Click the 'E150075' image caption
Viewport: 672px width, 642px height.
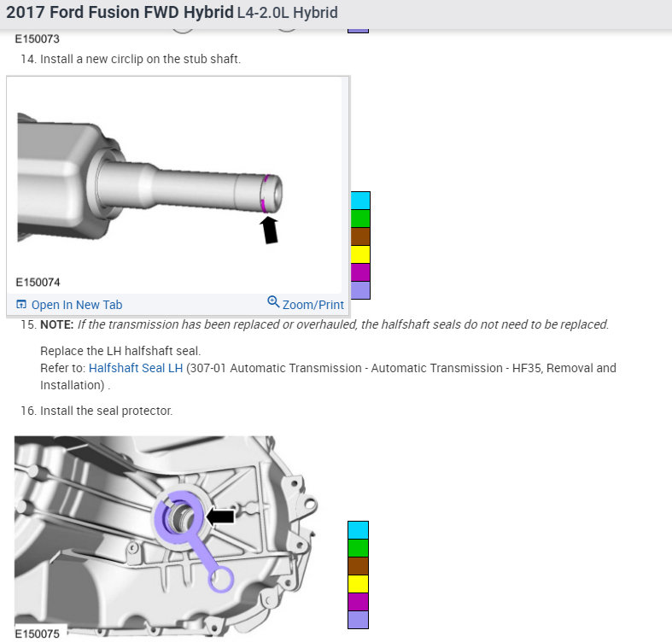[x=38, y=633]
